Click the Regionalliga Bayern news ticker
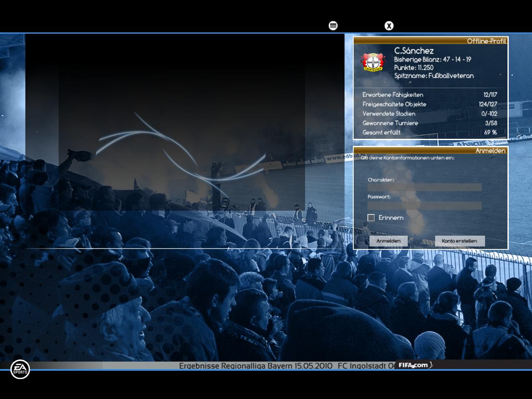Screen dimensions: 532x399 pyautogui.click(x=287, y=366)
